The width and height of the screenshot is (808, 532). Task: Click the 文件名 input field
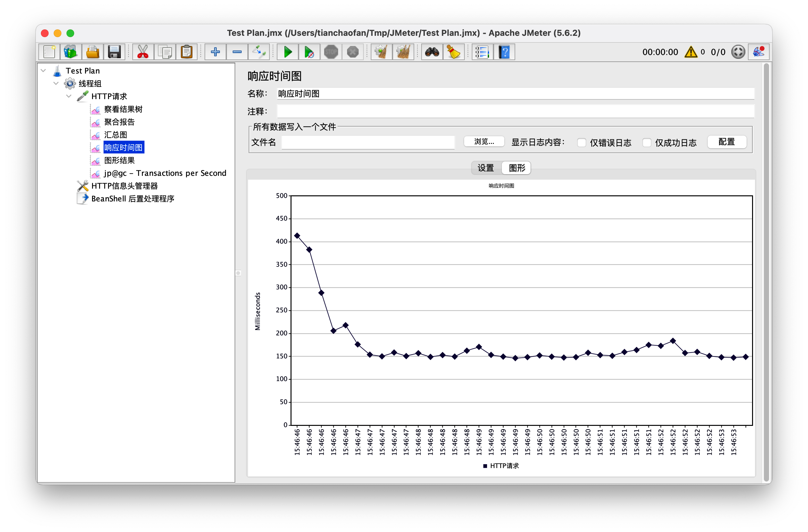368,142
